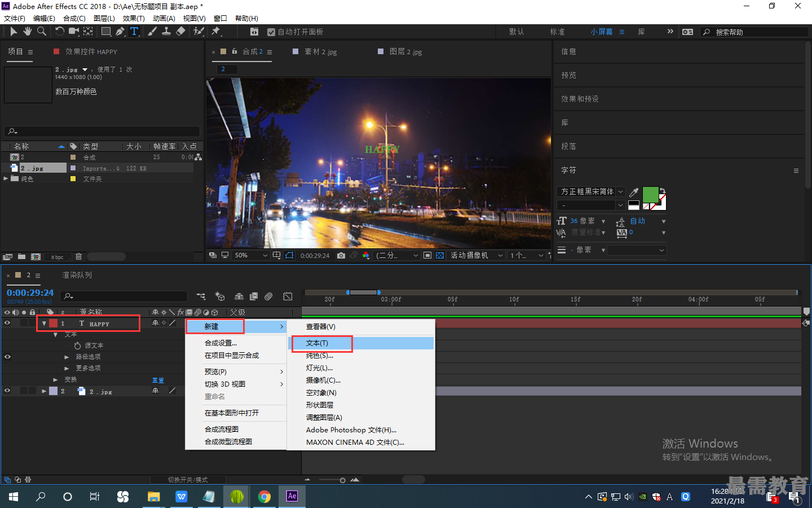Click the motion blur icon in timeline

(x=268, y=296)
